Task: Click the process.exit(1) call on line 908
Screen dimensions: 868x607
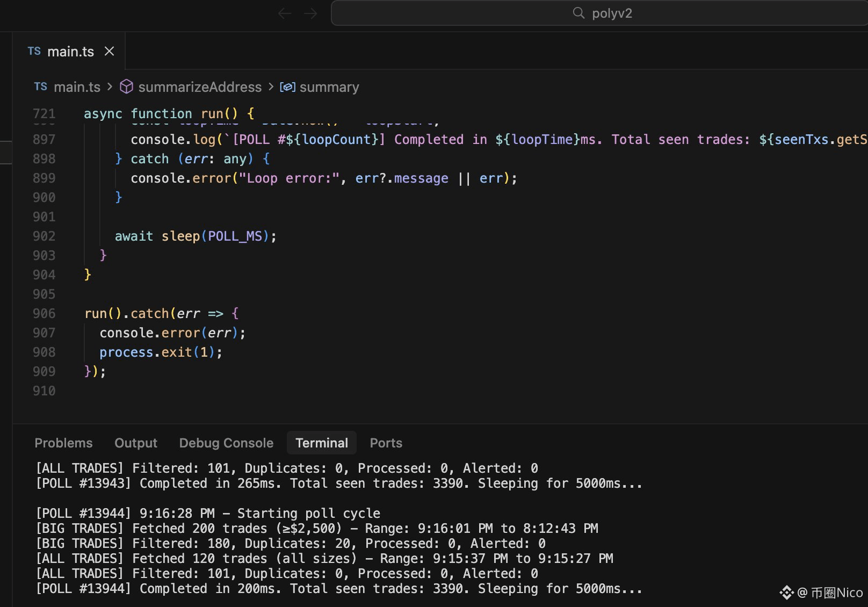Action: point(160,352)
